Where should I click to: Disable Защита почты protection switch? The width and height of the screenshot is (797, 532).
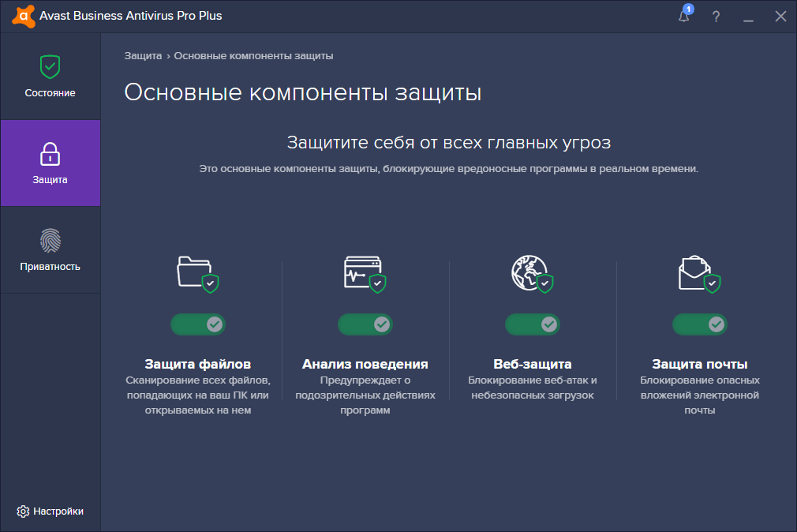699,324
